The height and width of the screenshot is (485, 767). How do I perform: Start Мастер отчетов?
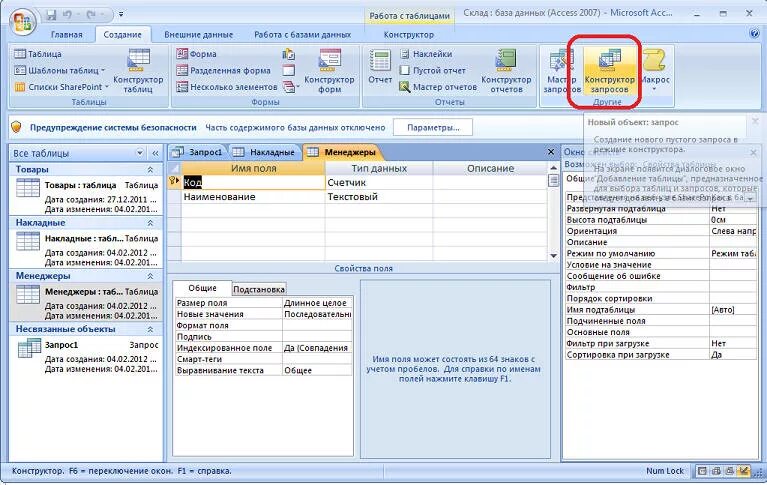pyautogui.click(x=438, y=87)
